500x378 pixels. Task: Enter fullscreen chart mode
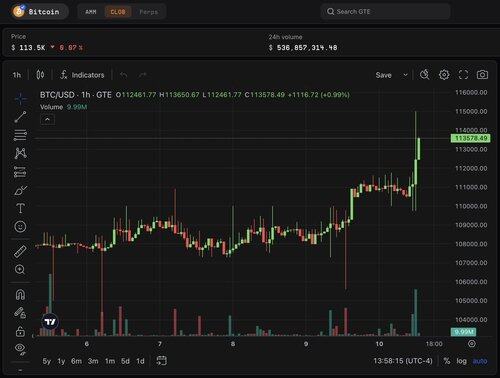pyautogui.click(x=463, y=75)
